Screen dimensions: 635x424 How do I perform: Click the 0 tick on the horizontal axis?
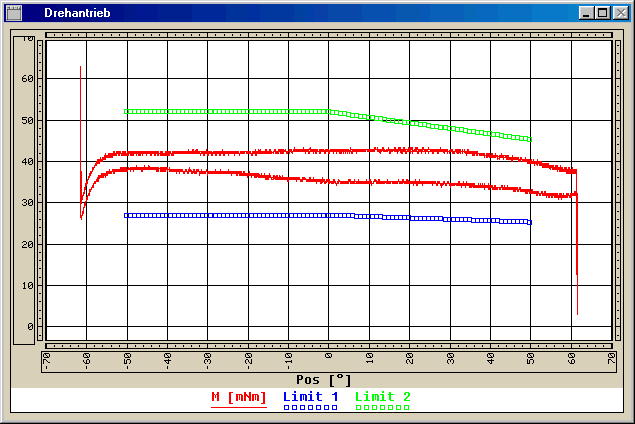[x=328, y=359]
